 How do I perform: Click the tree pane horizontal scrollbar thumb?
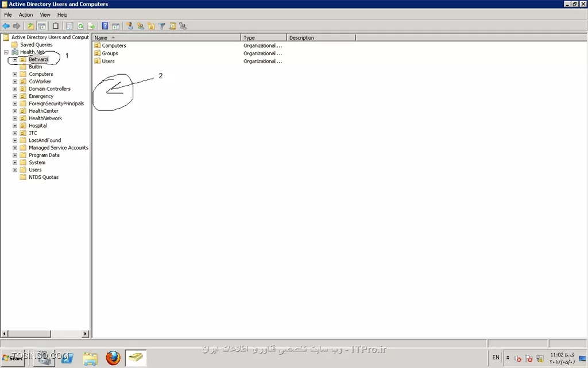pyautogui.click(x=29, y=333)
